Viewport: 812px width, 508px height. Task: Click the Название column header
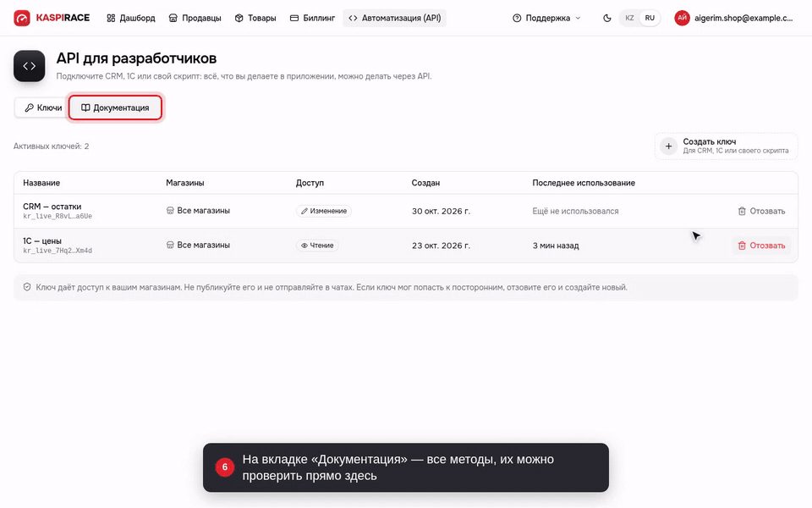[x=41, y=183]
